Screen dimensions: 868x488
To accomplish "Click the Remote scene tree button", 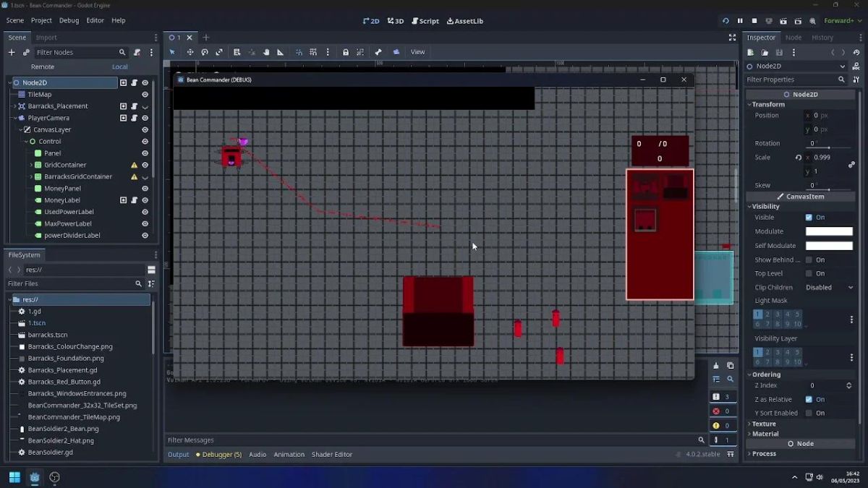I will coord(42,67).
